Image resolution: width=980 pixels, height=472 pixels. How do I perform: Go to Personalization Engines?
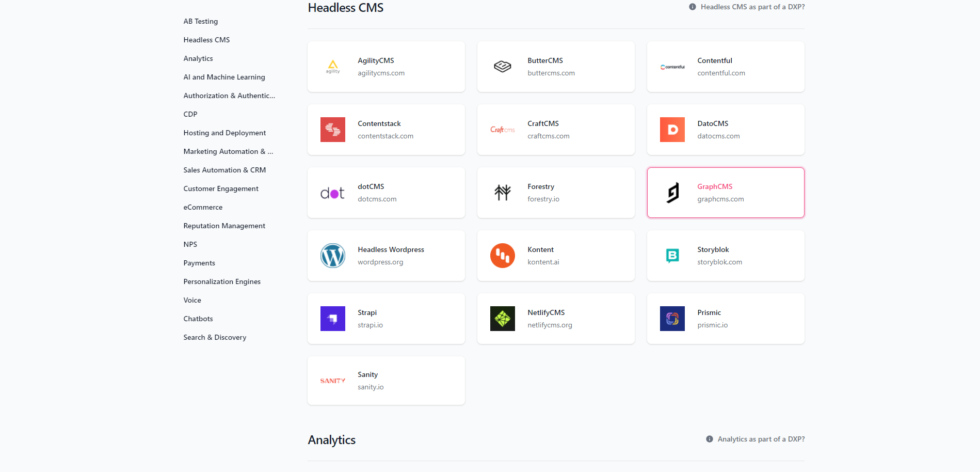tap(222, 281)
